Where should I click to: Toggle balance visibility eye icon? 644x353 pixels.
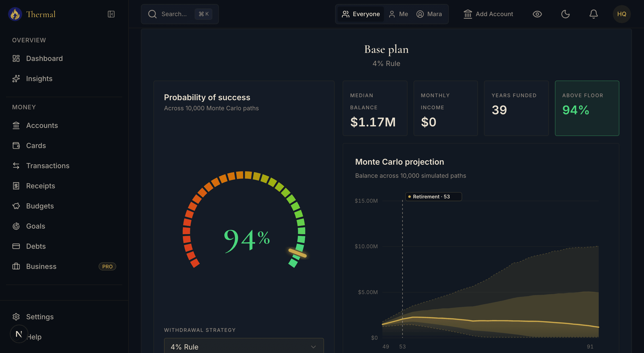[x=537, y=14]
